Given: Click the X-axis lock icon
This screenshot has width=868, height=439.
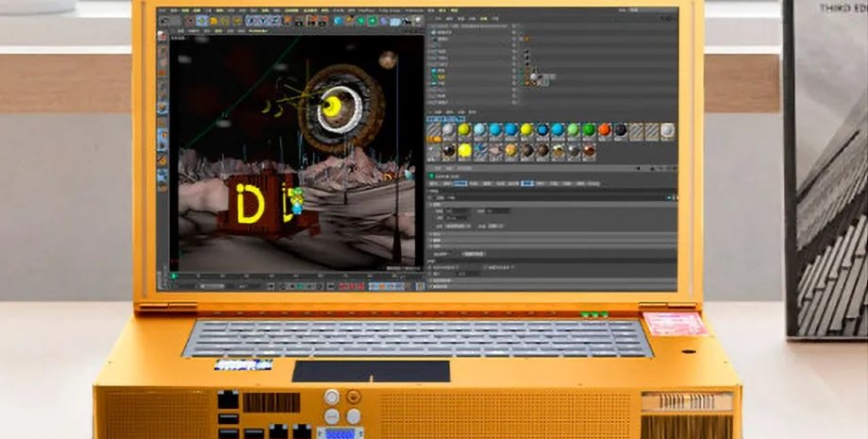Looking at the screenshot, I should coord(252,20).
